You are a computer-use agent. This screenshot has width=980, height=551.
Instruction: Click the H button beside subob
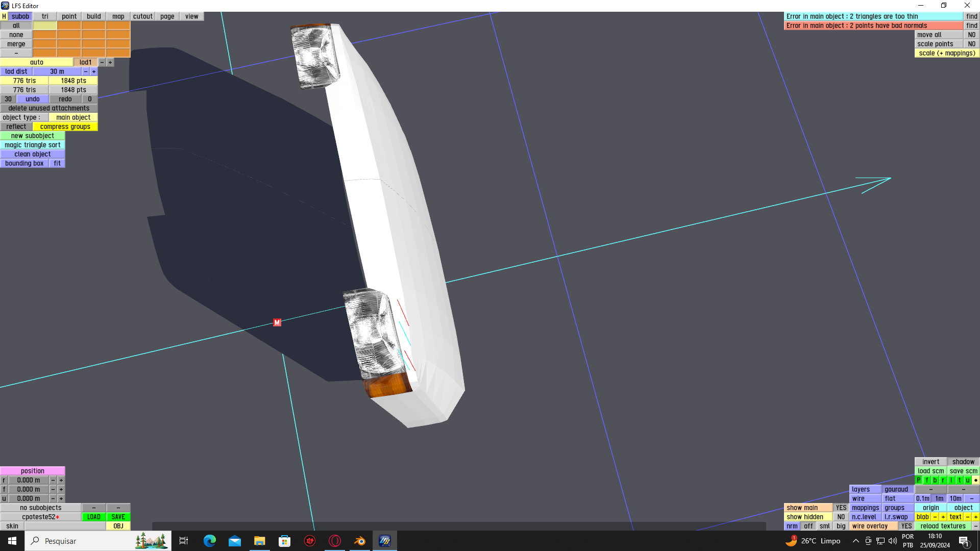tap(4, 16)
